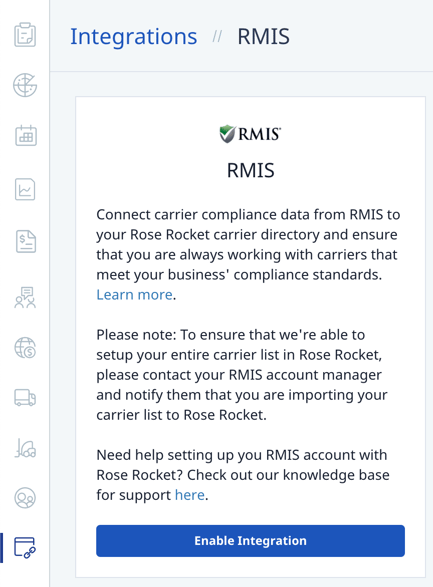Open the calendar planning icon

click(26, 135)
